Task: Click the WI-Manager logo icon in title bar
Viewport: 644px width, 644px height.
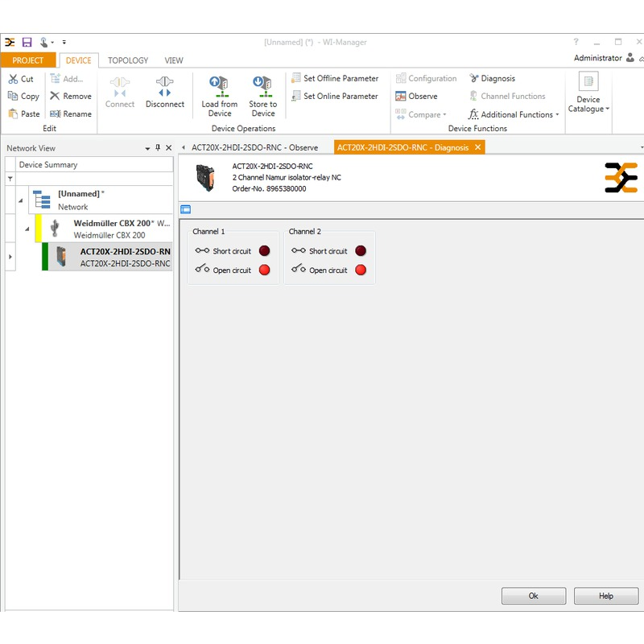Action: pyautogui.click(x=10, y=42)
